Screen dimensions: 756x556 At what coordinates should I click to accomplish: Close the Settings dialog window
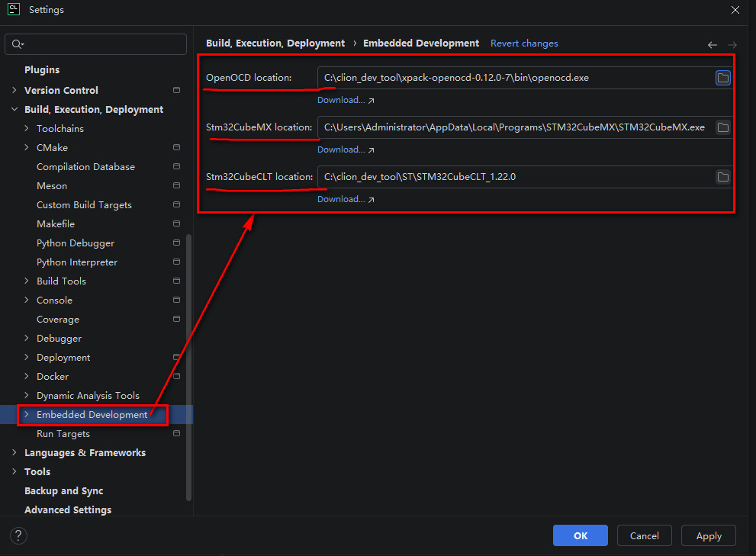click(x=735, y=10)
